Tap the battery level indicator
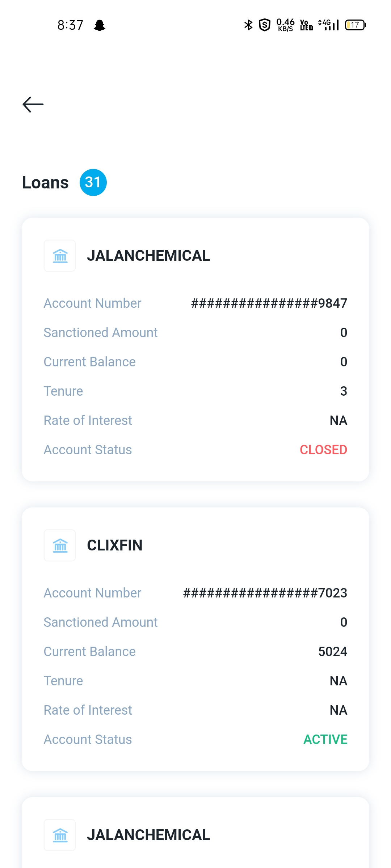This screenshot has width=391, height=868. click(x=355, y=25)
